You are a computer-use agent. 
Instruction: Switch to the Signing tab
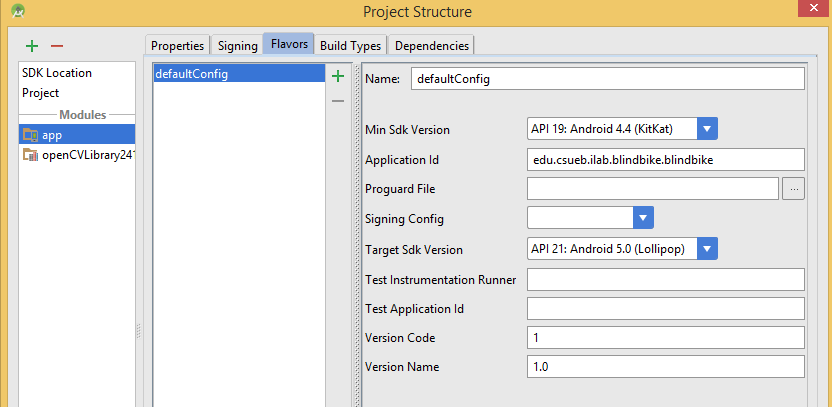[237, 45]
